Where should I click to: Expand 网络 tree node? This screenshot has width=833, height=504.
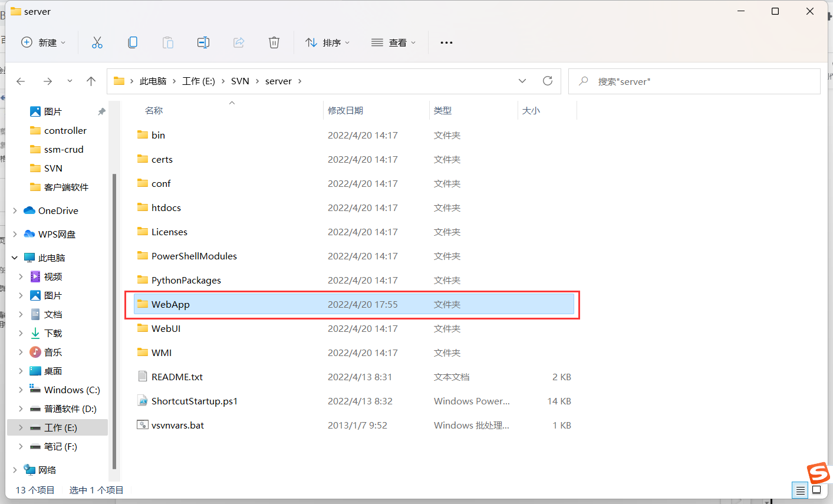(15, 470)
